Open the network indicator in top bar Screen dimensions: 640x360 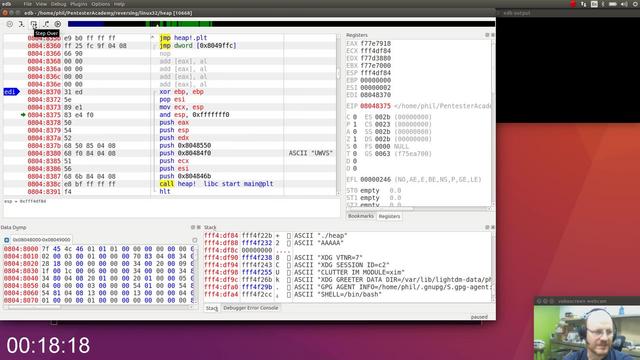583,4
